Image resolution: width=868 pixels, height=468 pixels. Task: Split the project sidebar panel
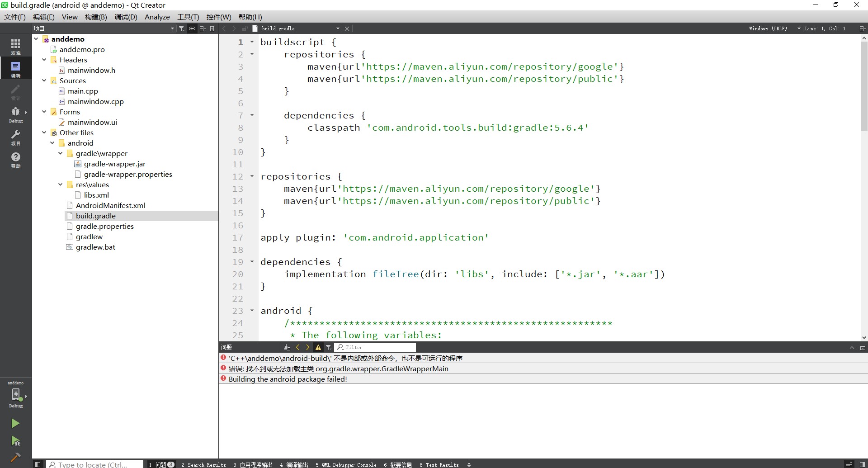[x=203, y=28]
